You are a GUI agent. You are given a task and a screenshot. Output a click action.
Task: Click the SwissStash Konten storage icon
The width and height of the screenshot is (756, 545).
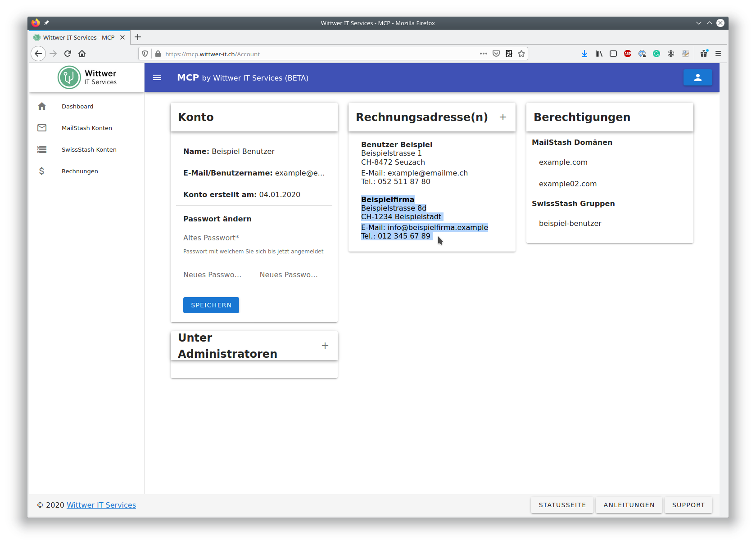[42, 149]
